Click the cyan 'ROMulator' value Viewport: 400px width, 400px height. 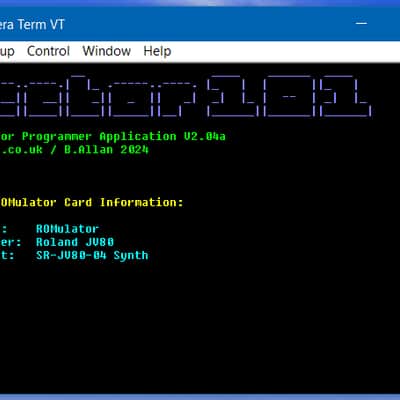[67, 229]
